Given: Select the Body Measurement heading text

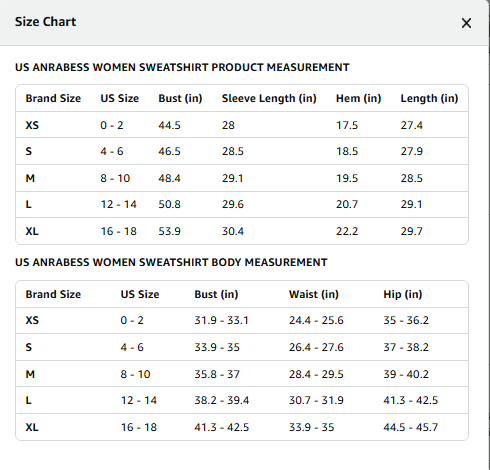Looking at the screenshot, I should (171, 262).
